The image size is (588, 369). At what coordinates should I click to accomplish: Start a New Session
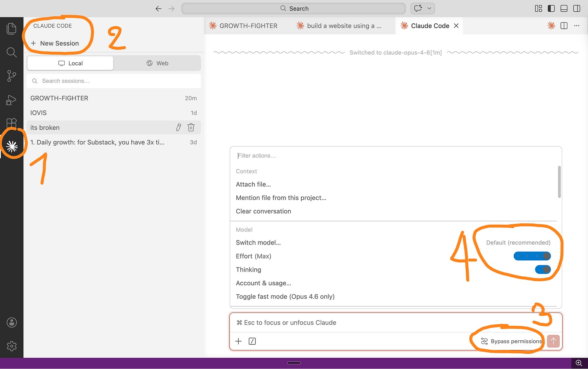(55, 43)
